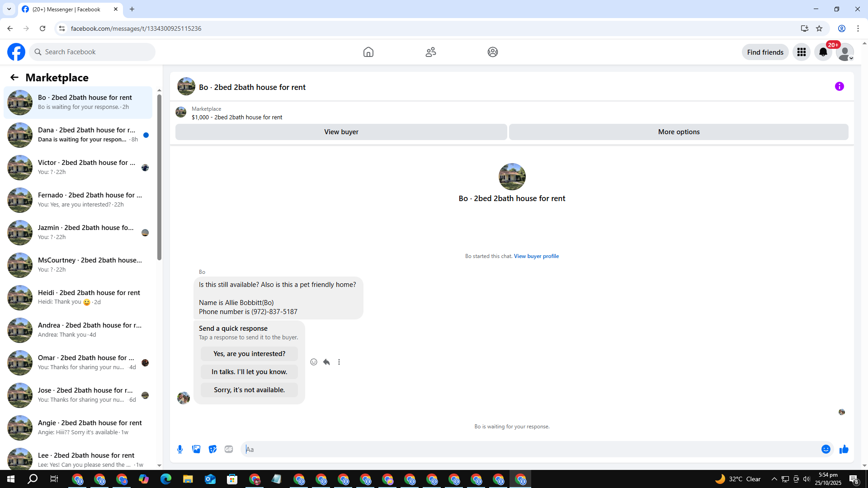Open View buyer profile link
This screenshot has width=868, height=488.
point(536,256)
